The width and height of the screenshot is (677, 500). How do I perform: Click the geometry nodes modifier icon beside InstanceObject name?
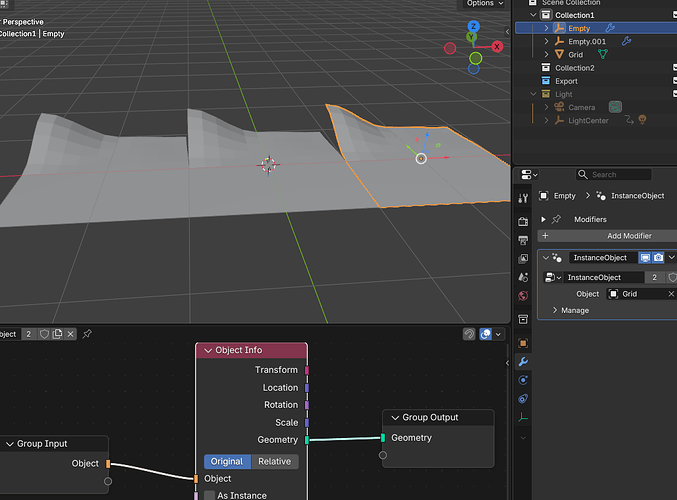pos(557,258)
